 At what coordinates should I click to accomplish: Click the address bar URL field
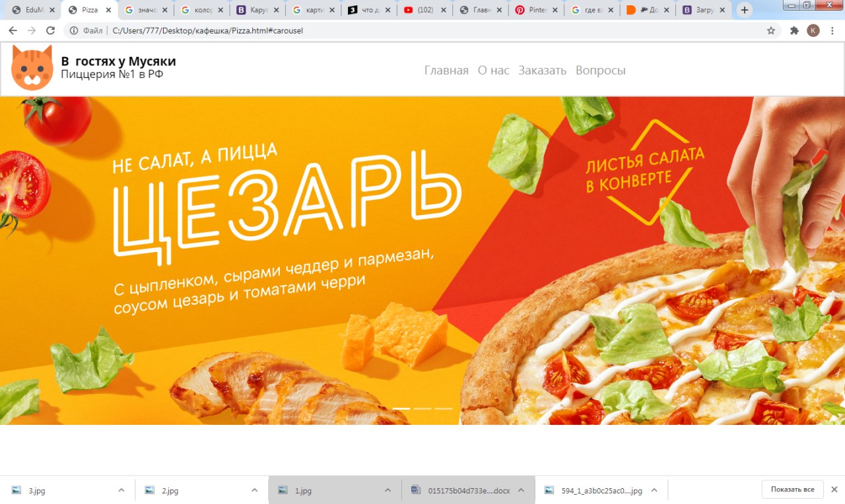[422, 30]
